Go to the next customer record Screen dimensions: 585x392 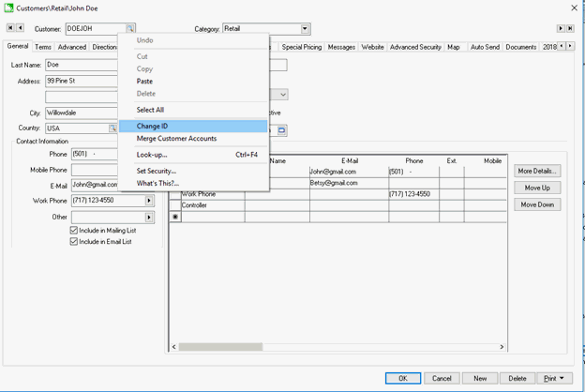point(561,29)
